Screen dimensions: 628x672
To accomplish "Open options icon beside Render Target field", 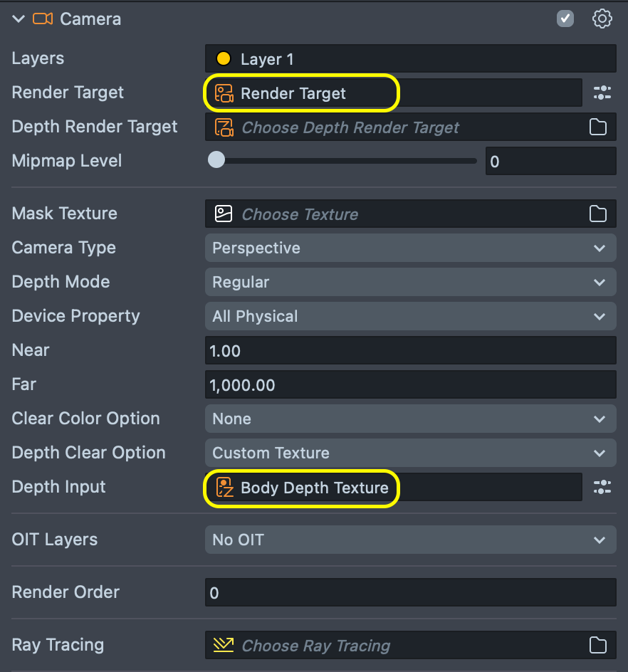I will (602, 93).
